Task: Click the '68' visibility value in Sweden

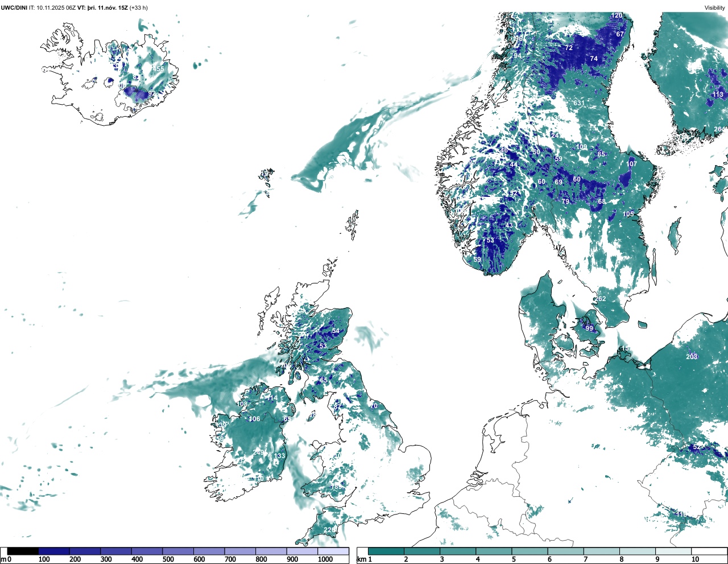Action: [602, 201]
